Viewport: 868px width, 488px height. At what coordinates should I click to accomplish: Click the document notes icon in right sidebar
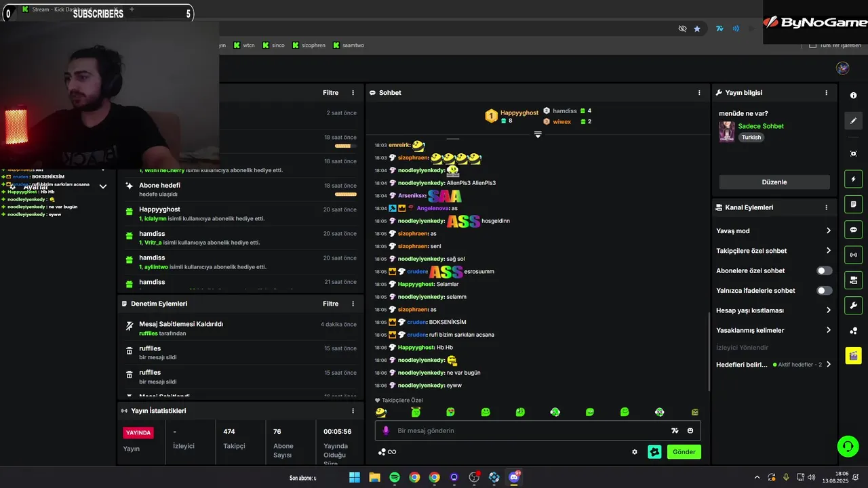coord(853,204)
